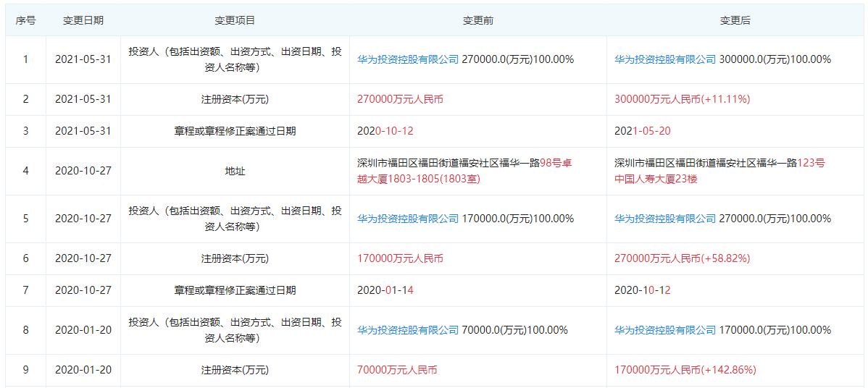
Task: Select sequence number 3 cell
Action: click(25, 131)
